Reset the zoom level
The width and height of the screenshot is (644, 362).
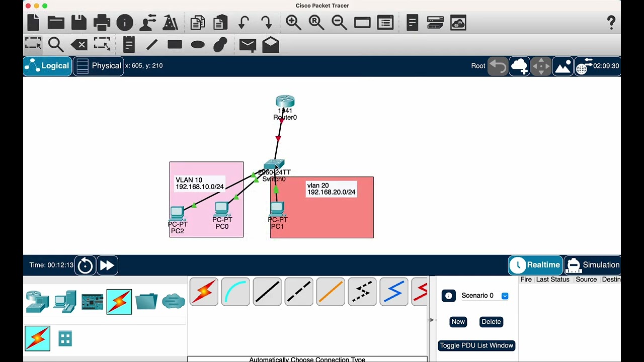(x=316, y=23)
